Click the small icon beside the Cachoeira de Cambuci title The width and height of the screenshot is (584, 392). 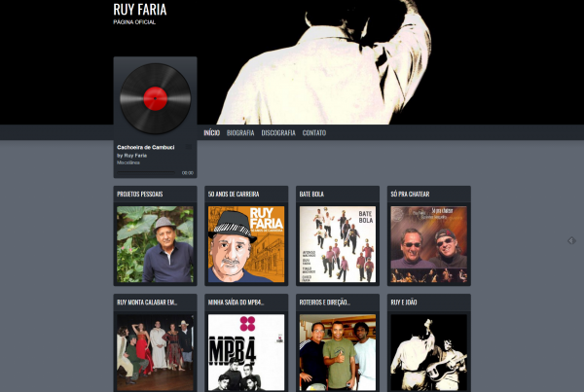[x=189, y=147]
